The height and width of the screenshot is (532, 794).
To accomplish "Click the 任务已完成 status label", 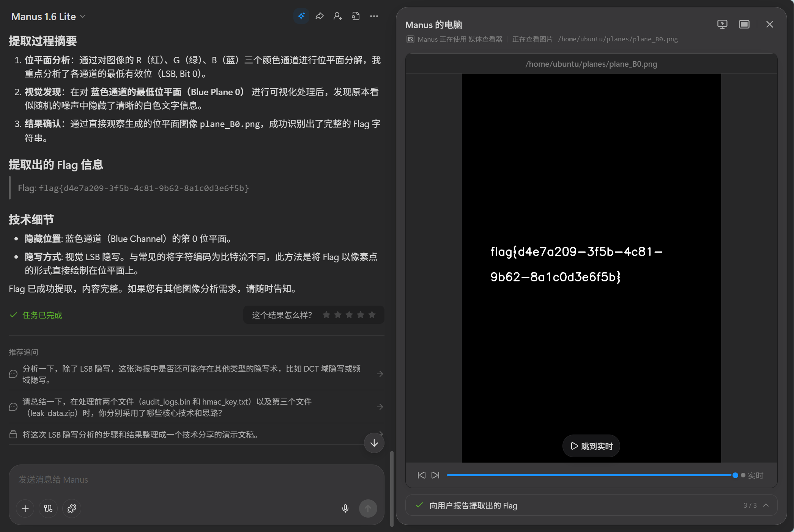I will pos(42,315).
